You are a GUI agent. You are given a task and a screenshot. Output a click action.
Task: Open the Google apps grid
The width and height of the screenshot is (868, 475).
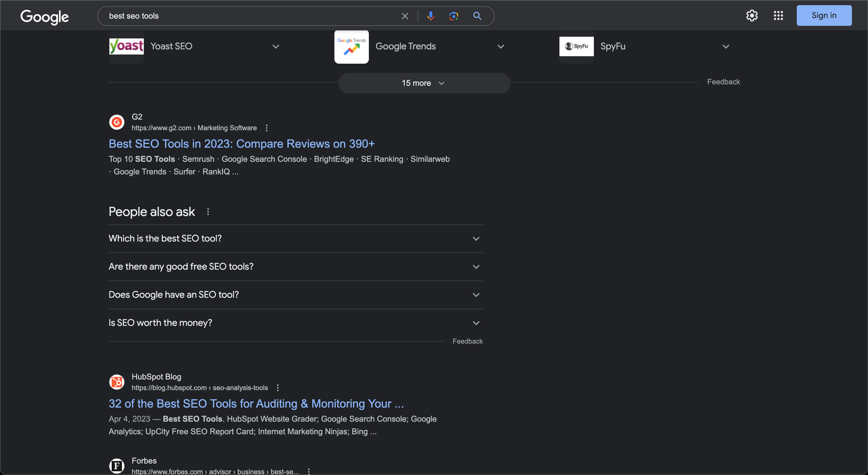(778, 15)
